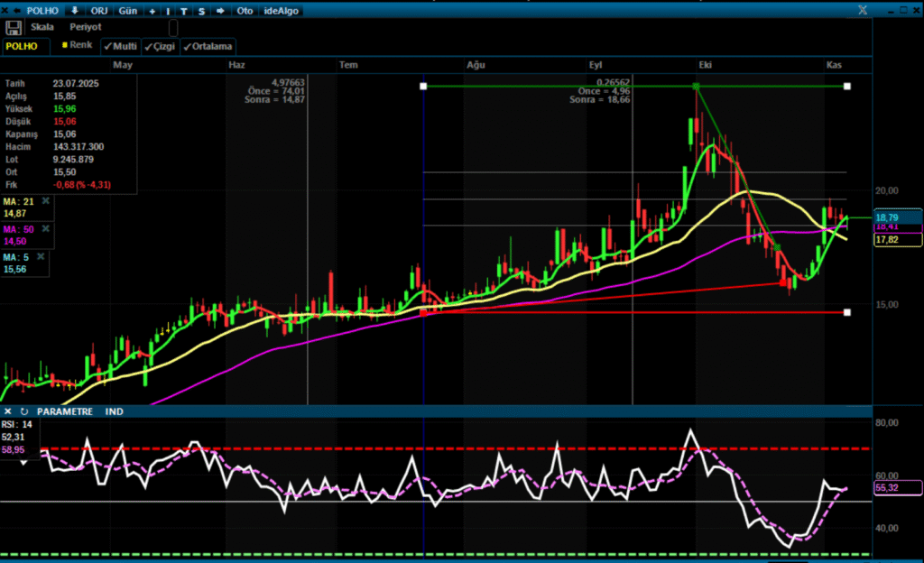Click the S icon in top toolbar

[201, 11]
